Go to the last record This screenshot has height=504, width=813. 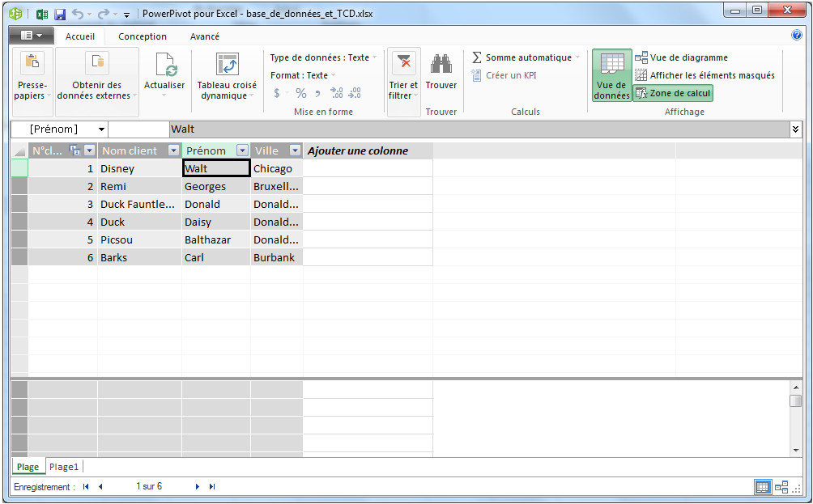212,486
